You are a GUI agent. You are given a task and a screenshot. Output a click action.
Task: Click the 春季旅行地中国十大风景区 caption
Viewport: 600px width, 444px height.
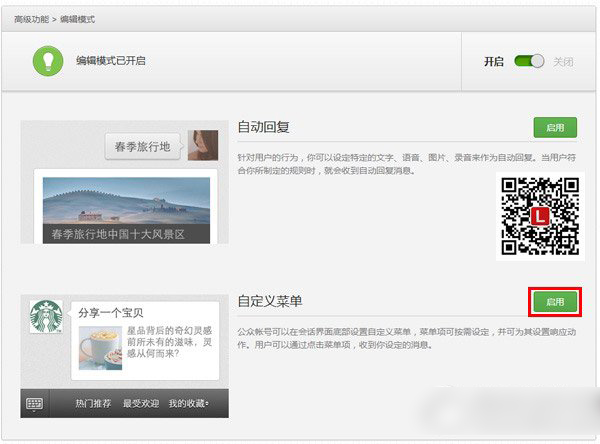coord(118,234)
